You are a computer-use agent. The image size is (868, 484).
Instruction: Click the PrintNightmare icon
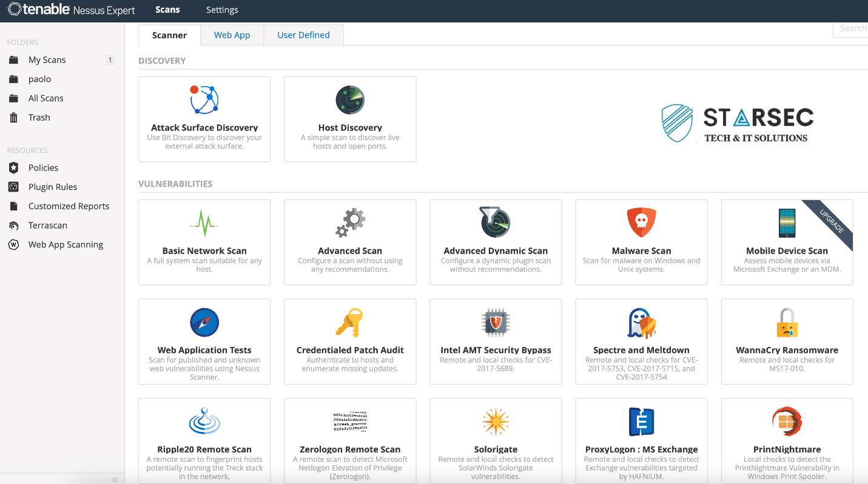[x=787, y=422]
